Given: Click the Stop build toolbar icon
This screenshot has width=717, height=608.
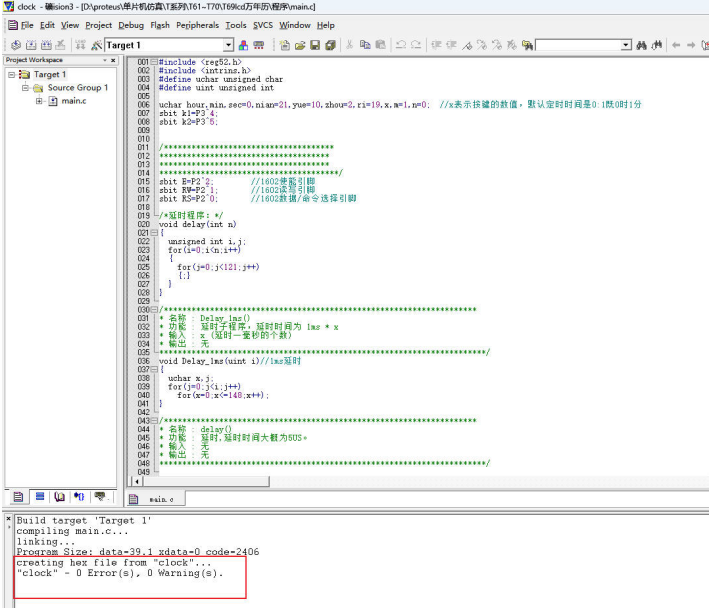Looking at the screenshot, I should (60, 45).
